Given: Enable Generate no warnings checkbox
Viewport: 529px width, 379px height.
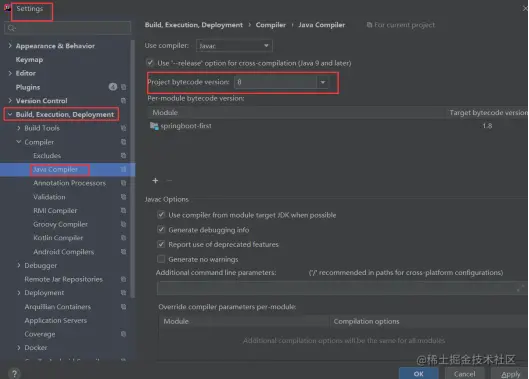Looking at the screenshot, I should point(161,259).
